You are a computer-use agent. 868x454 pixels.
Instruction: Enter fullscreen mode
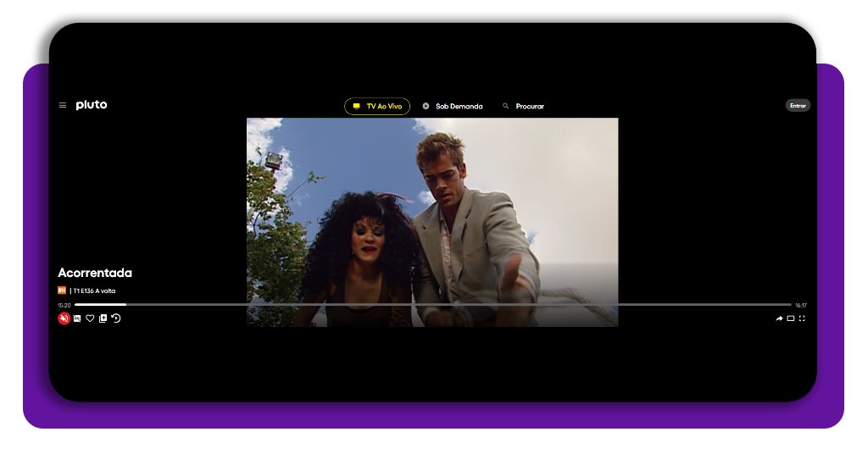click(x=802, y=318)
